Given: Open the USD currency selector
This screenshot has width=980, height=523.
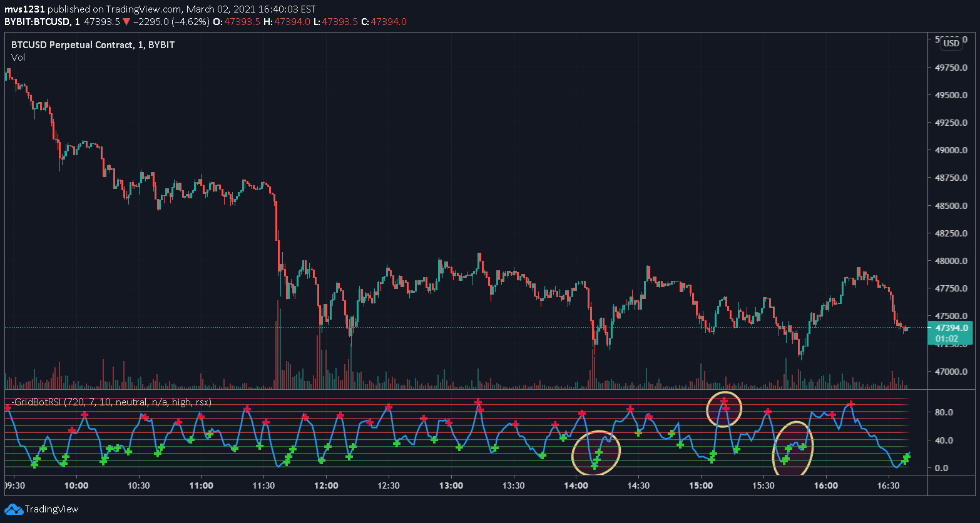Looking at the screenshot, I should [951, 43].
